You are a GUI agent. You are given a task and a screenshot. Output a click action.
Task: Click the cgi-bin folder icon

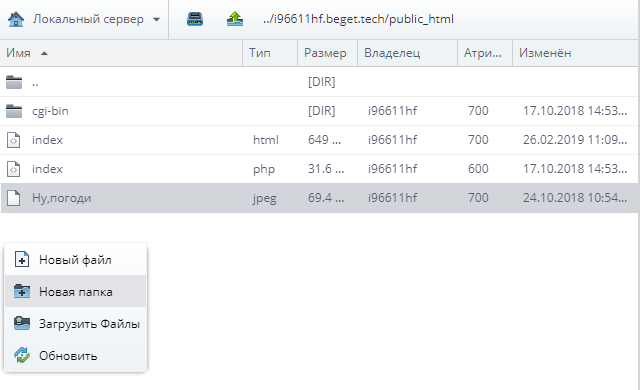(x=14, y=111)
